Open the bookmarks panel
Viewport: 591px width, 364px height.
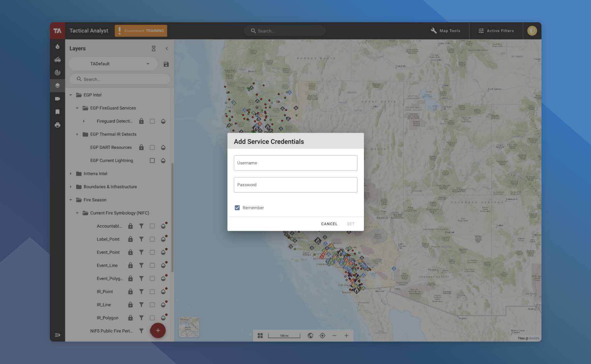[57, 112]
